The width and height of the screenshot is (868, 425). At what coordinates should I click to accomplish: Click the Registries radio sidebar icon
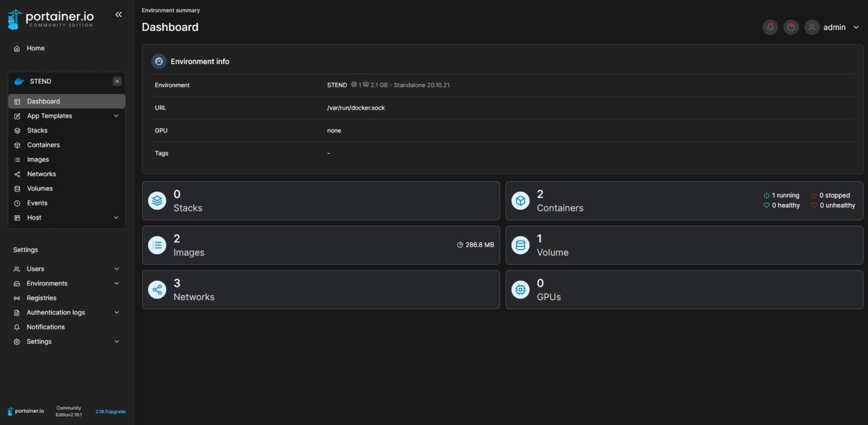[x=17, y=299]
